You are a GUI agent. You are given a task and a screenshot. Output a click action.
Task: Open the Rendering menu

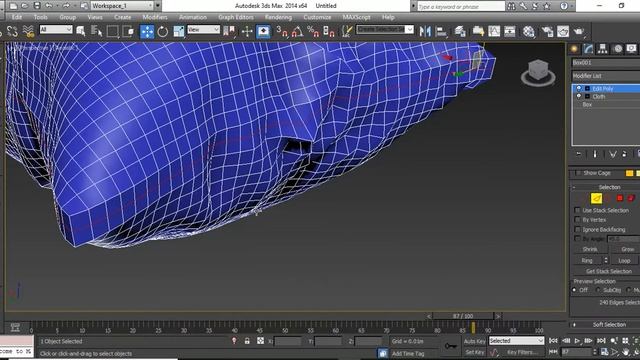pos(278,17)
